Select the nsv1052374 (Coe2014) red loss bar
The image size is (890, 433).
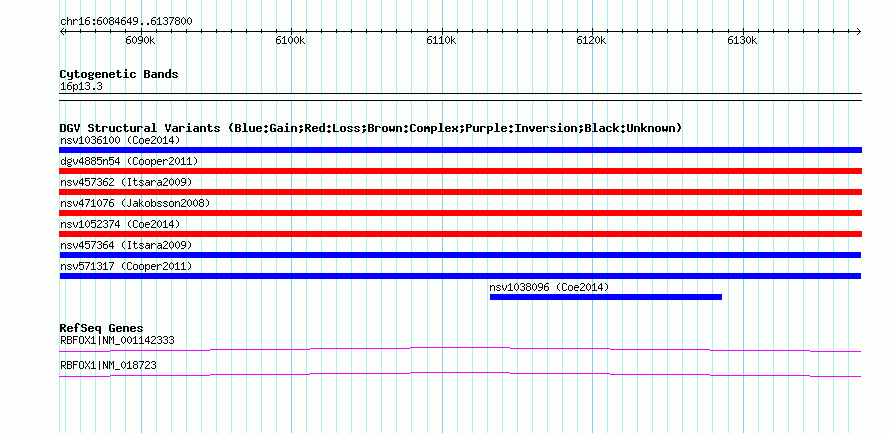click(460, 234)
